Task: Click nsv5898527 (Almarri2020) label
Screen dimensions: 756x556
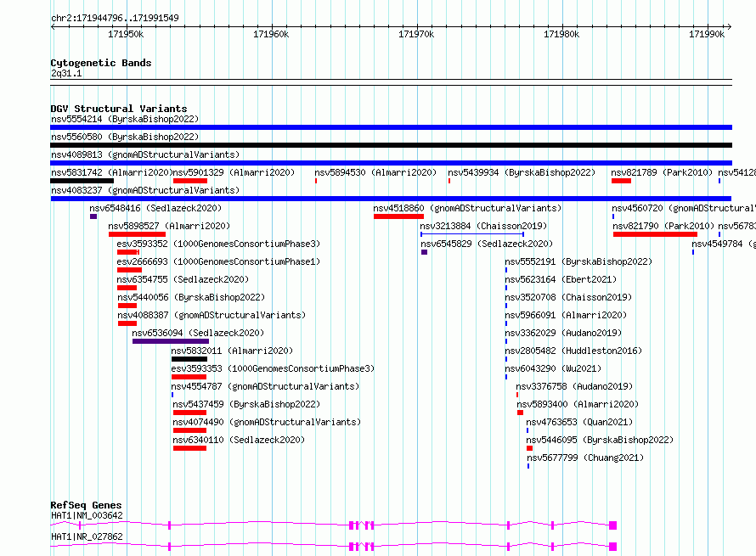Action: [169, 226]
